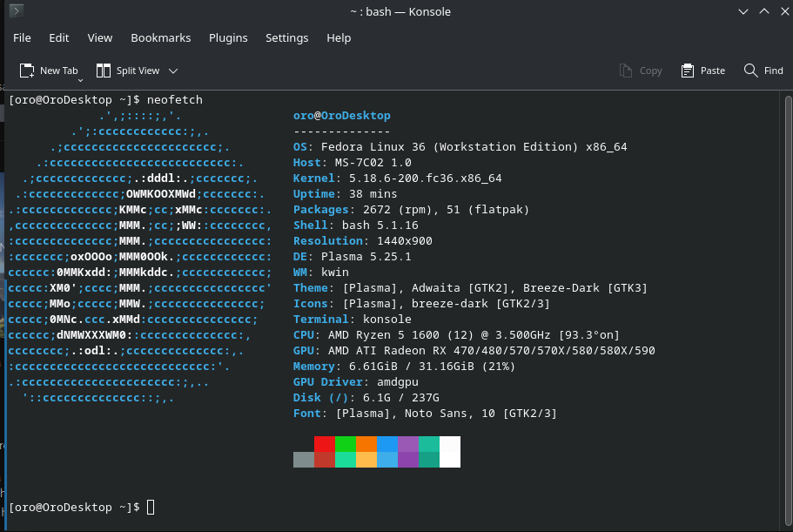
Task: Click the bright blue color block
Action: [x=386, y=444]
